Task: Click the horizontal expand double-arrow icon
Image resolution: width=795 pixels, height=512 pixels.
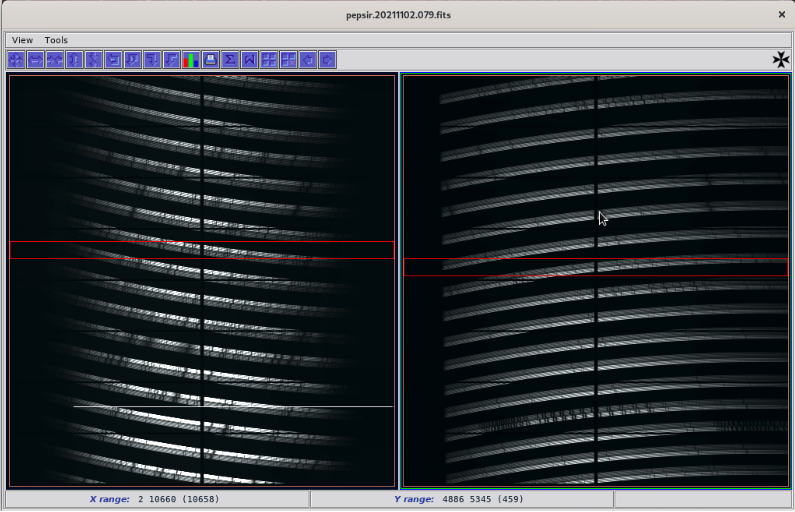Action: point(35,60)
